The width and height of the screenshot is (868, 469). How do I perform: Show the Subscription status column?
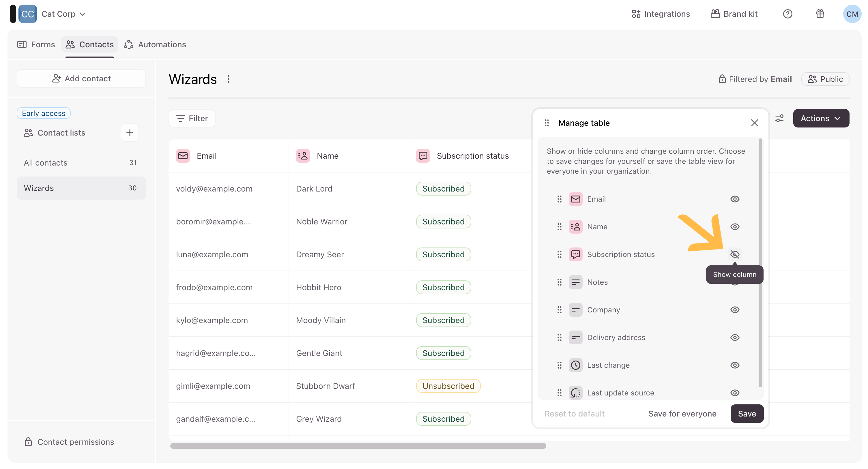click(735, 254)
